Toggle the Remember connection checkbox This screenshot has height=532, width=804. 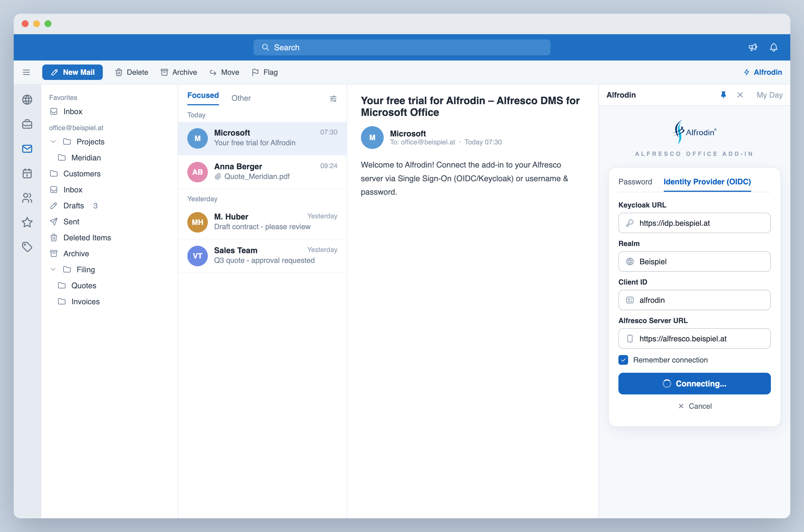623,360
